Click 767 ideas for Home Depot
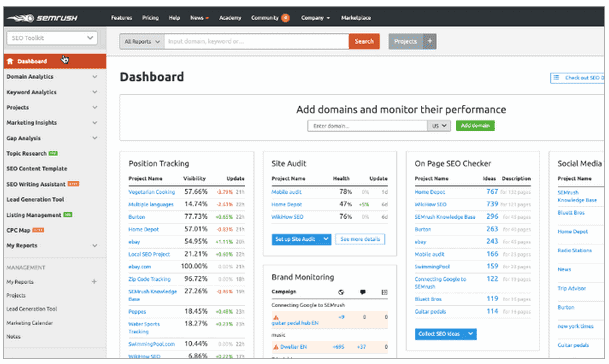 coord(492,192)
